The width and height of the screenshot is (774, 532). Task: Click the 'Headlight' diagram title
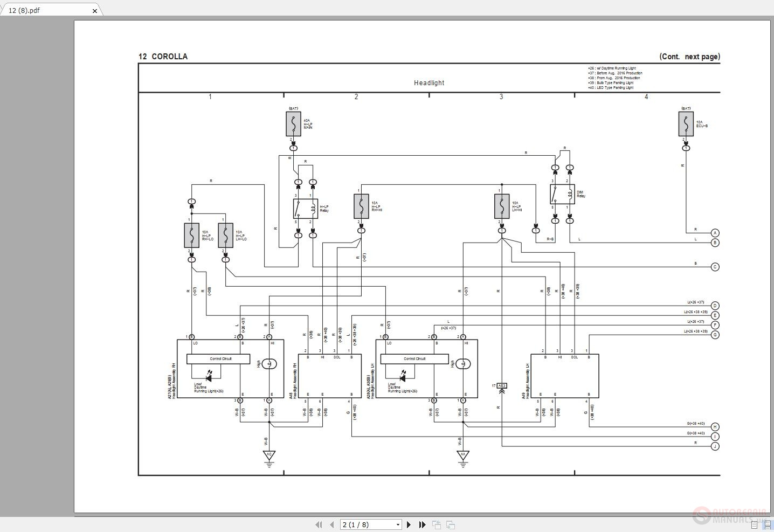tap(429, 83)
